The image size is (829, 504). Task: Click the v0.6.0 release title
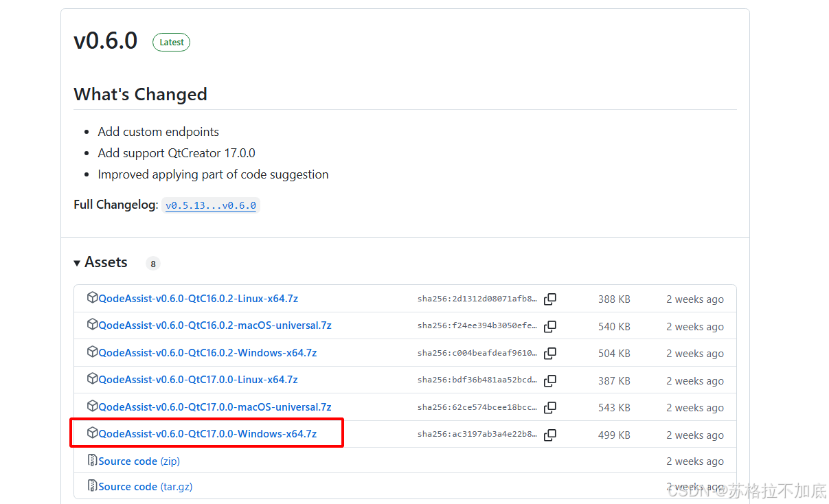106,41
